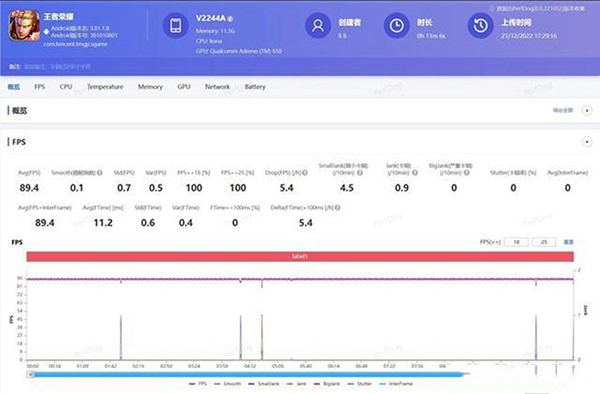Collapse the FPS section panel
Image resolution: width=600 pixels, height=394 pixels.
(x=587, y=142)
